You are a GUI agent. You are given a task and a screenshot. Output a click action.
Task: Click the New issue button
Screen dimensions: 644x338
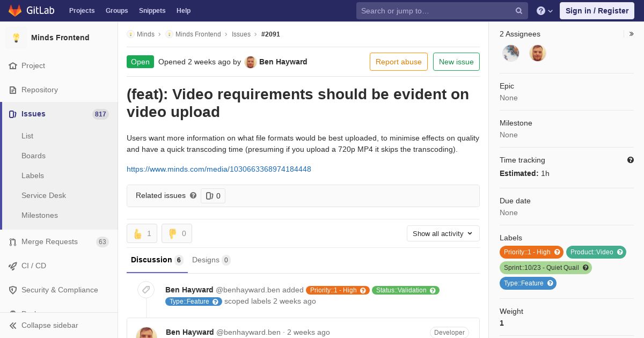(456, 62)
